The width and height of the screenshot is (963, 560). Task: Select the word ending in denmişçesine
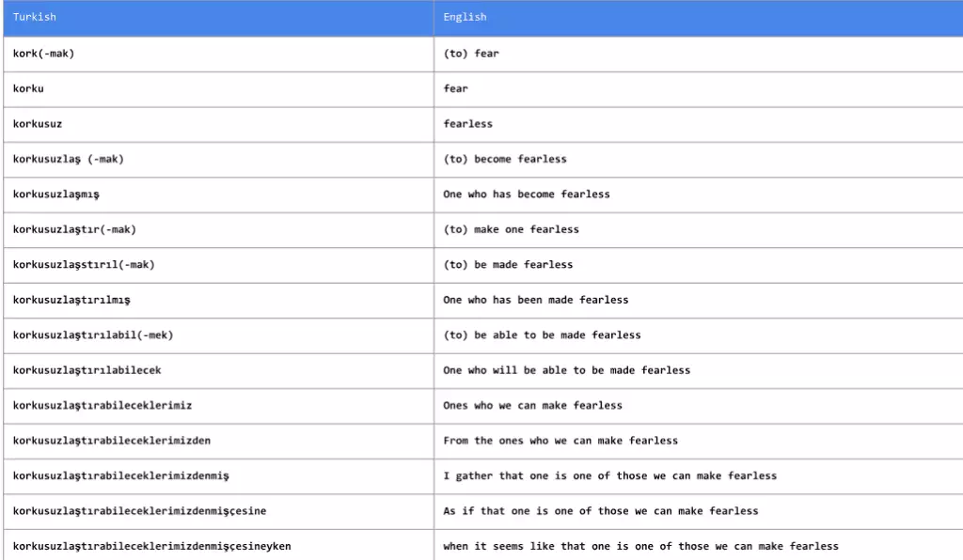(139, 511)
